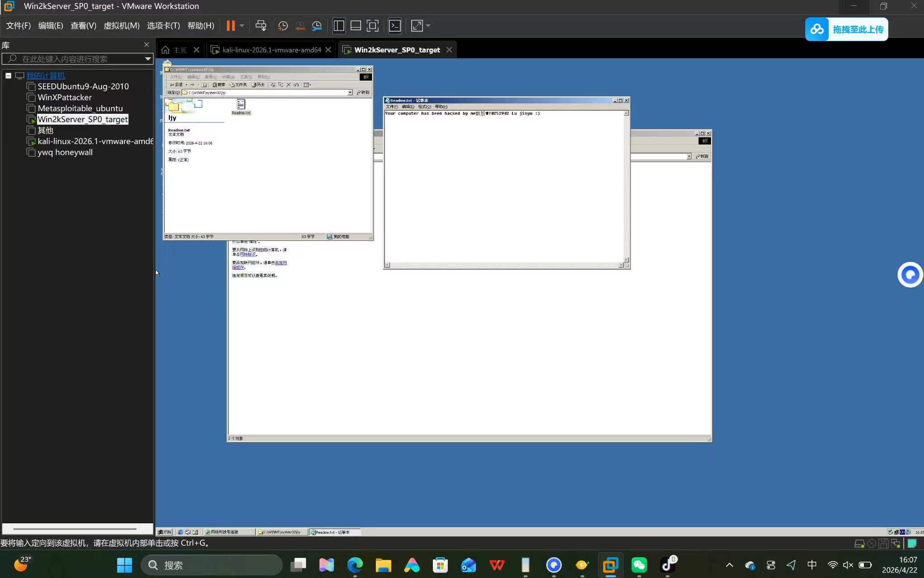Toggle the stretch guest display button
This screenshot has width=924, height=578.
pos(417,26)
